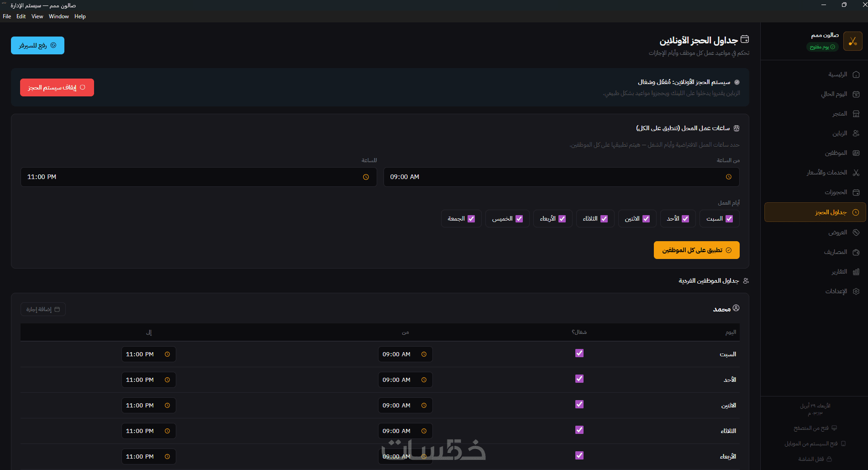Click الاثنين row start time field
Image resolution: width=868 pixels, height=470 pixels.
405,406
